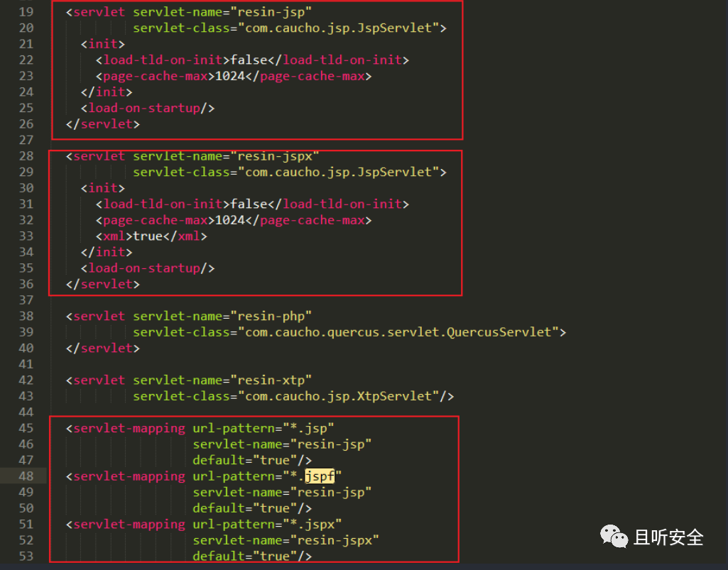Click the JspServlet class string on line 20
The width and height of the screenshot is (728, 570).
pyautogui.click(x=338, y=28)
